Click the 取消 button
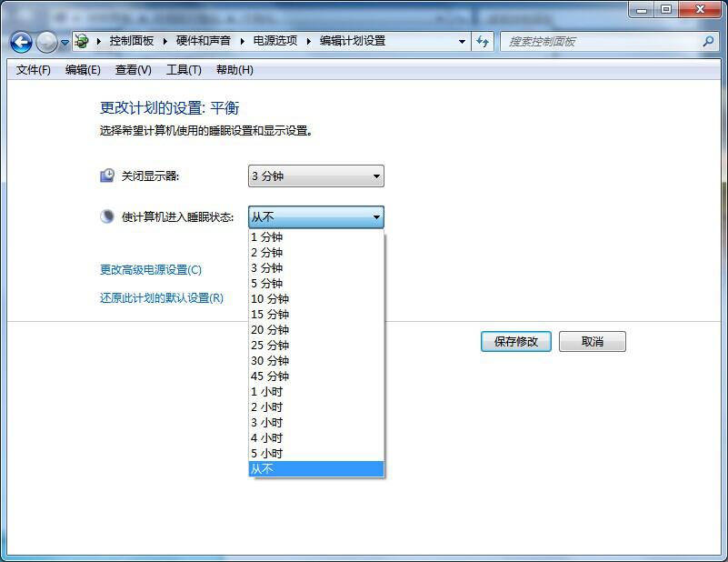 (592, 342)
